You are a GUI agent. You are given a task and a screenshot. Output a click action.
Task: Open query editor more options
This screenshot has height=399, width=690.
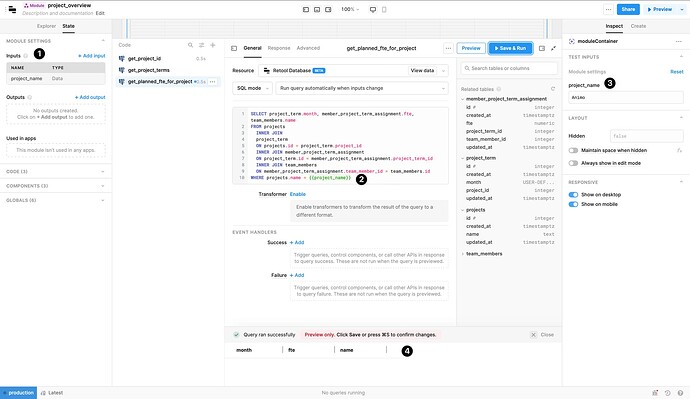[448, 48]
